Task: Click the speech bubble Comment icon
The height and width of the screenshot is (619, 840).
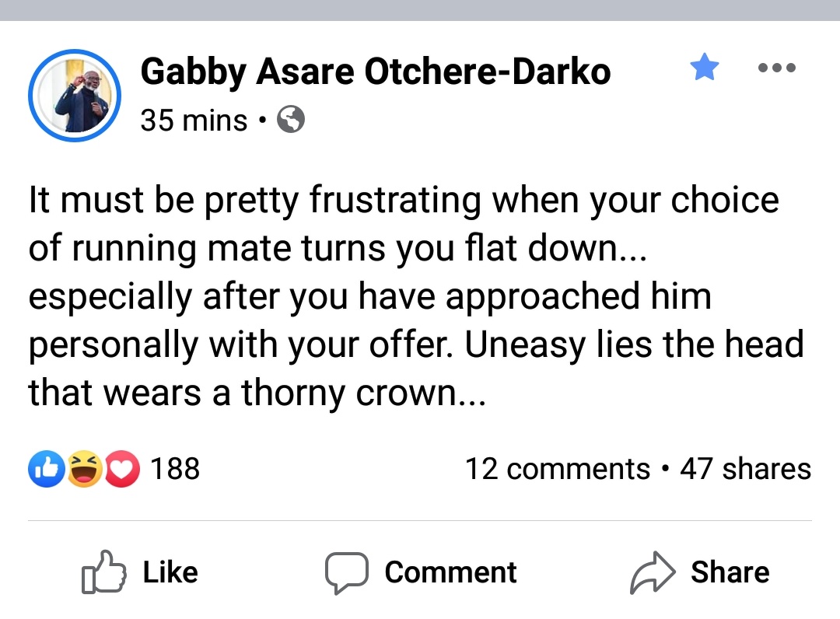Action: 346,572
